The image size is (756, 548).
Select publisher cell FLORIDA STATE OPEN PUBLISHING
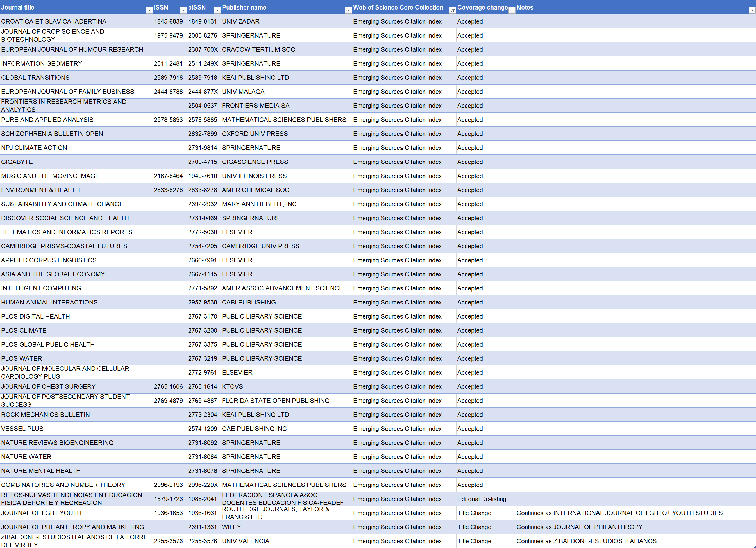click(x=286, y=400)
